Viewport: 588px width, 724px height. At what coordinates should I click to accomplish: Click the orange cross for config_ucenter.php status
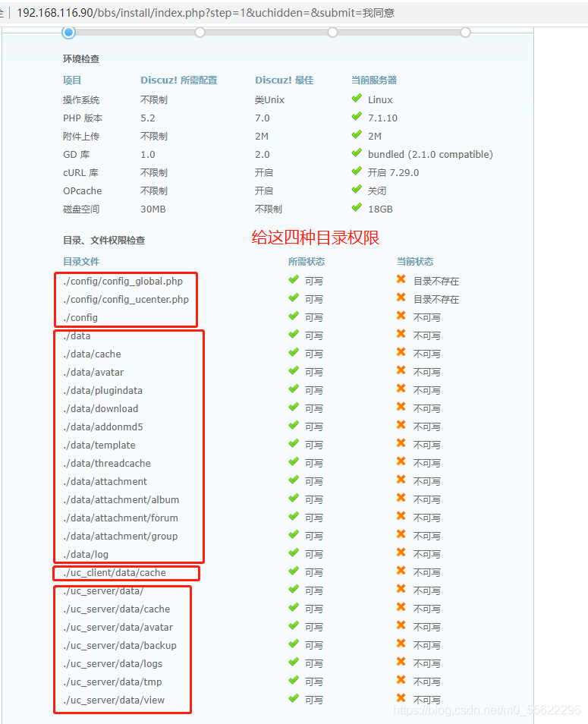pos(401,297)
